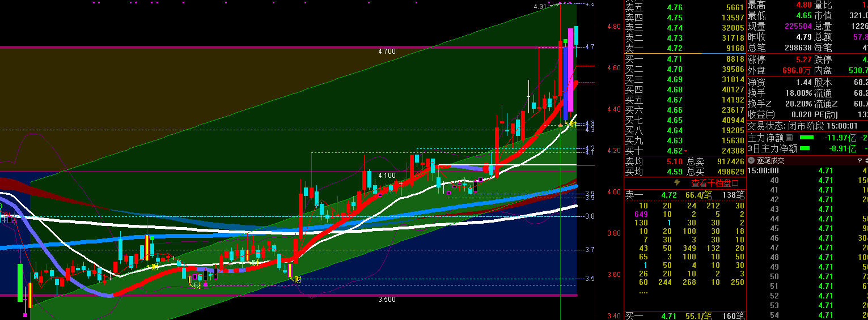Select the 买三 4.69 order row
This screenshot has height=320, width=868.
click(x=685, y=79)
